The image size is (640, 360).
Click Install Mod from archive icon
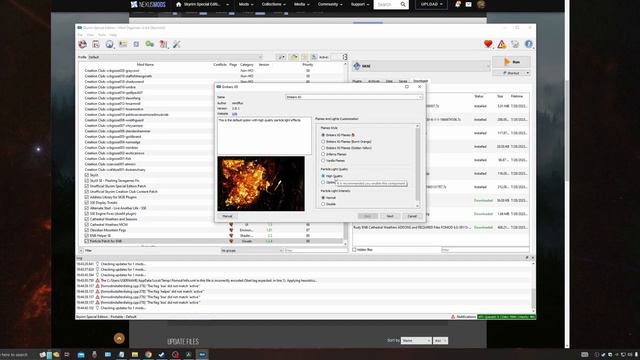point(96,44)
